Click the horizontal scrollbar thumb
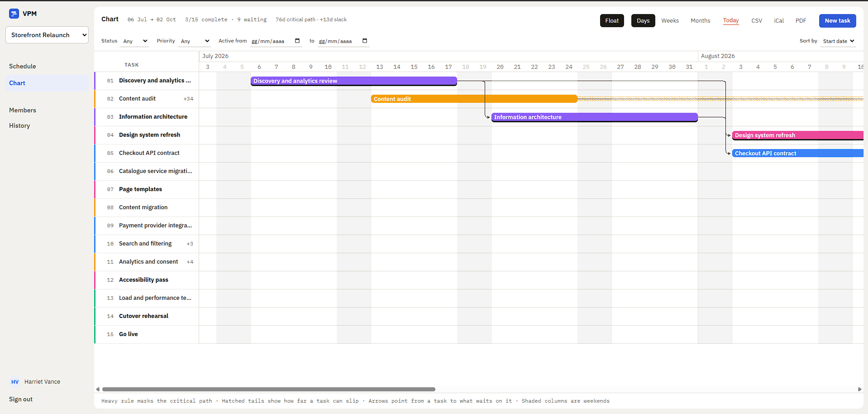Screen dimensions: 868x414 click(x=269, y=389)
